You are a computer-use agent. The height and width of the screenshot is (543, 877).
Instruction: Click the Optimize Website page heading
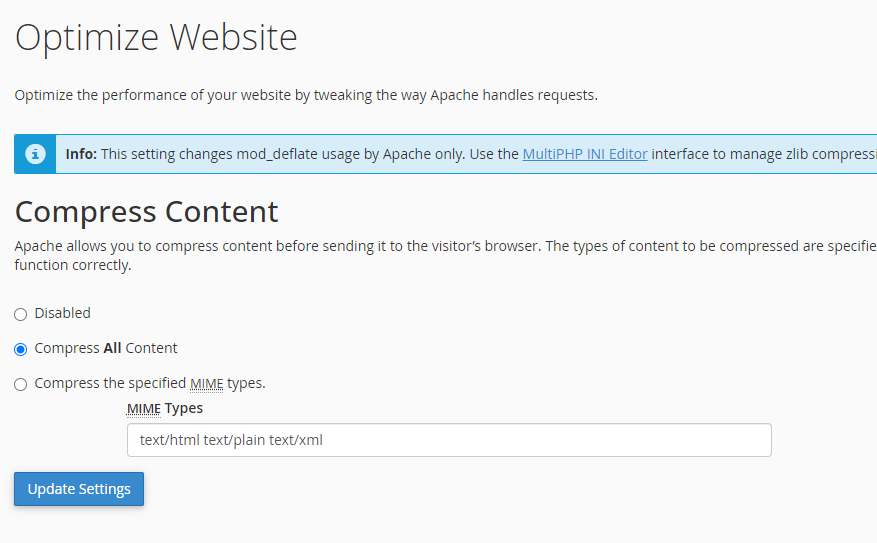tap(156, 38)
